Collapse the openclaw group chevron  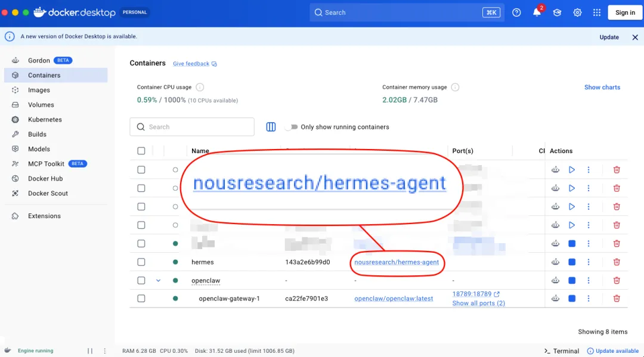pyautogui.click(x=158, y=280)
